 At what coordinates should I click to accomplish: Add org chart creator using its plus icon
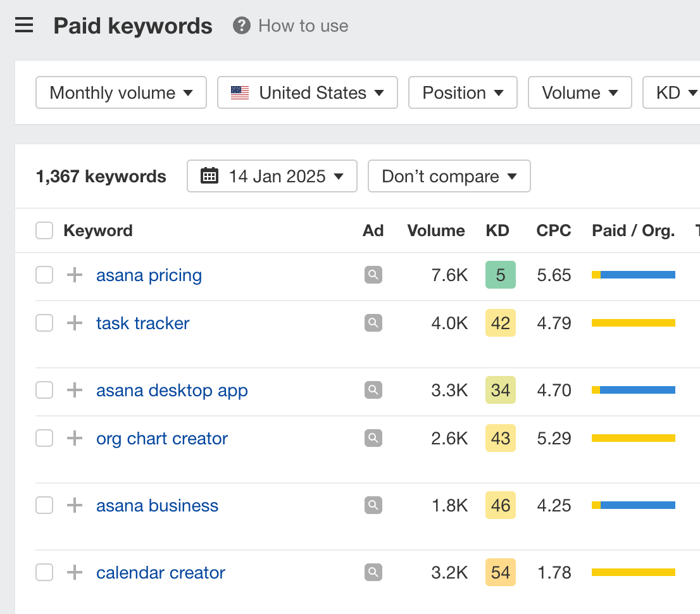click(74, 438)
